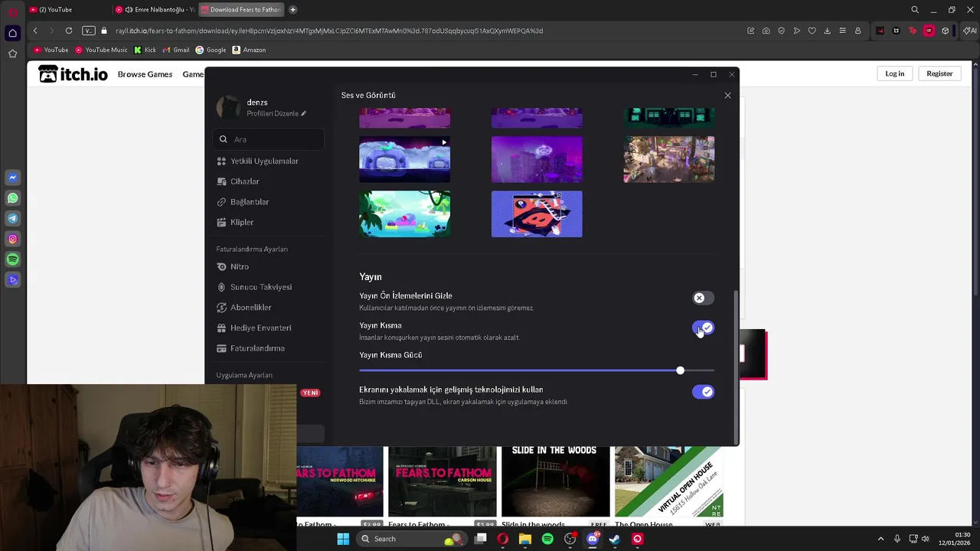Go back in browser history

(x=35, y=31)
